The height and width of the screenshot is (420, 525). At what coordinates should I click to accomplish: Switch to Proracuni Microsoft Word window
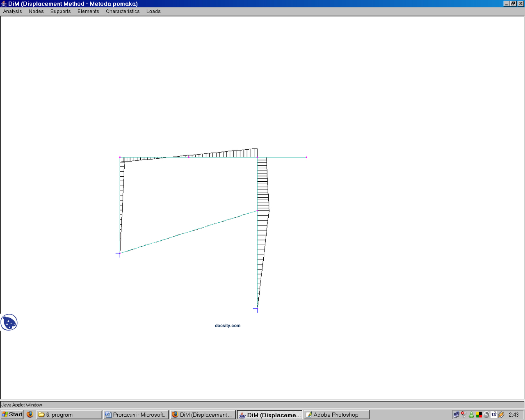tap(136, 415)
